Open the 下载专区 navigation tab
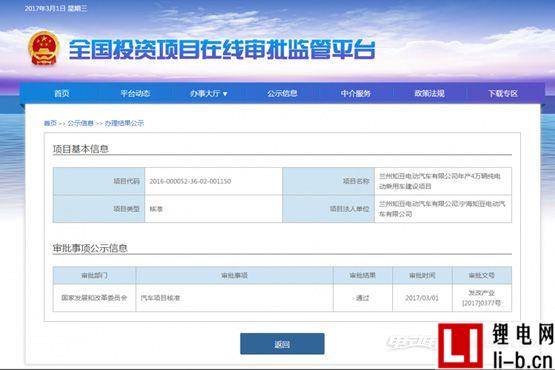 coord(503,93)
